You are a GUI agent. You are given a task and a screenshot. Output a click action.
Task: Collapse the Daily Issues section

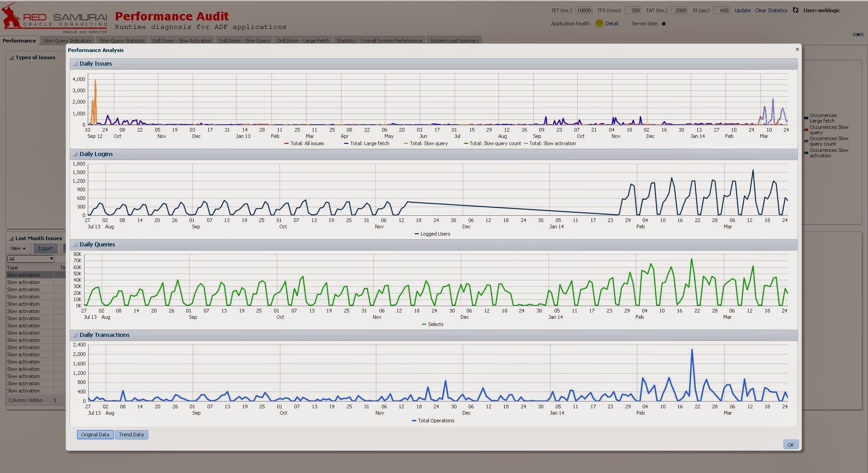point(75,64)
